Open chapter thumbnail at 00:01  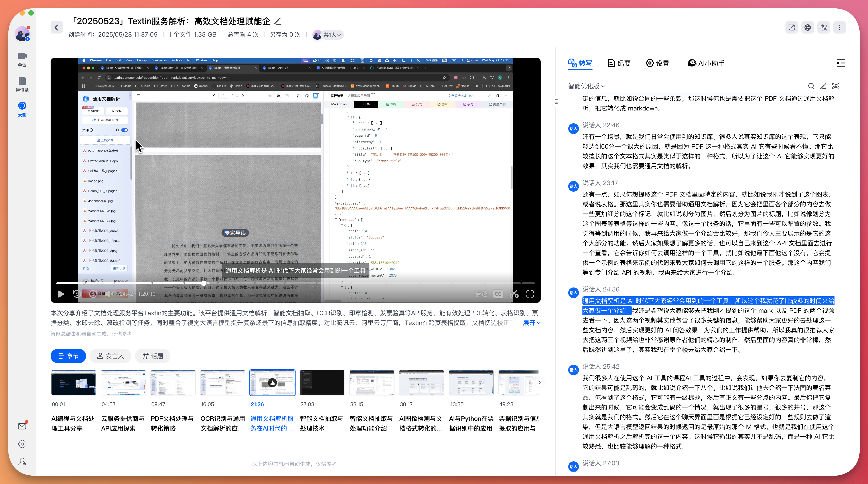click(73, 383)
